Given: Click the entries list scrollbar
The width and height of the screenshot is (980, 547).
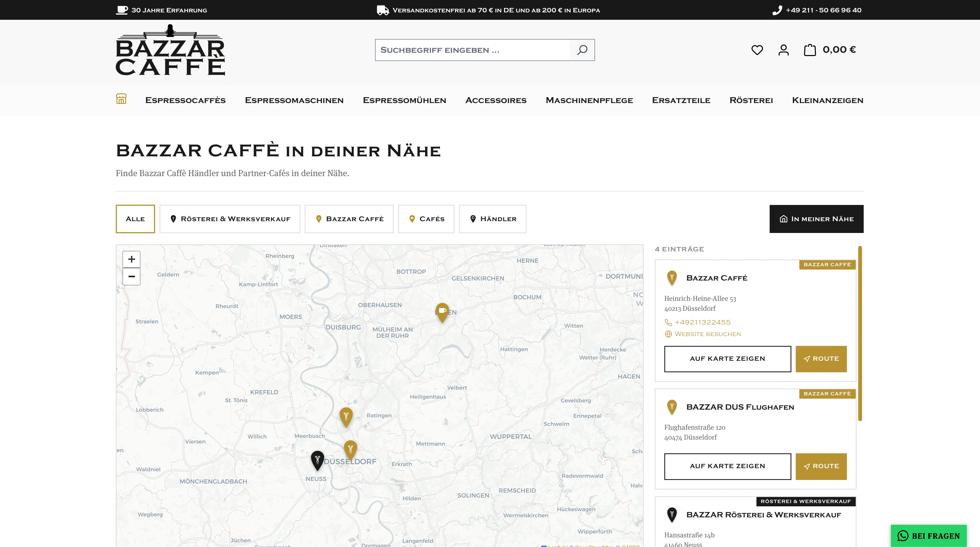Looking at the screenshot, I should click(x=860, y=333).
